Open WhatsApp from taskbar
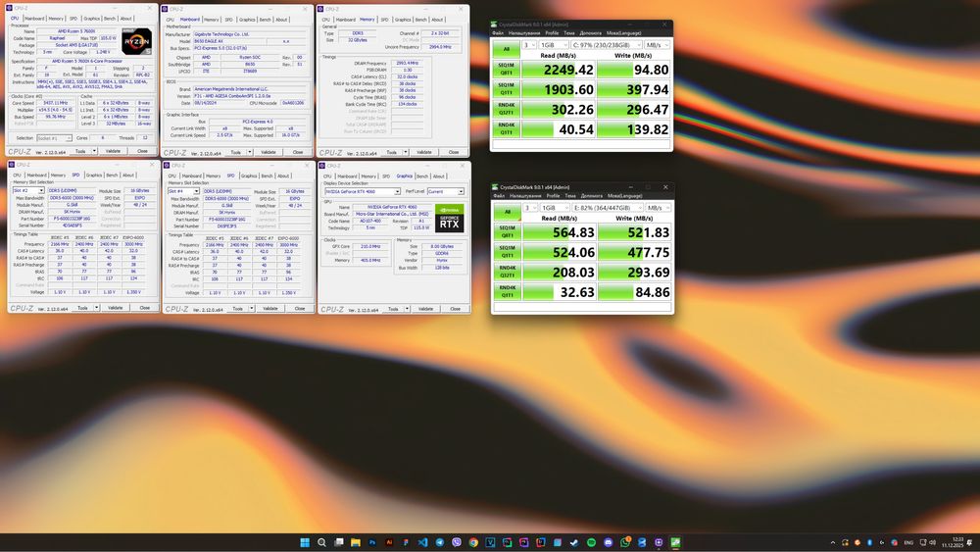980x552 pixels. pos(625,542)
